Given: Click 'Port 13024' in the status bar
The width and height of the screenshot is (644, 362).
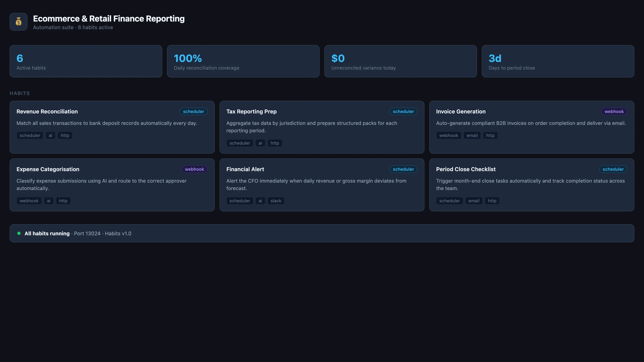Looking at the screenshot, I should (x=87, y=233).
